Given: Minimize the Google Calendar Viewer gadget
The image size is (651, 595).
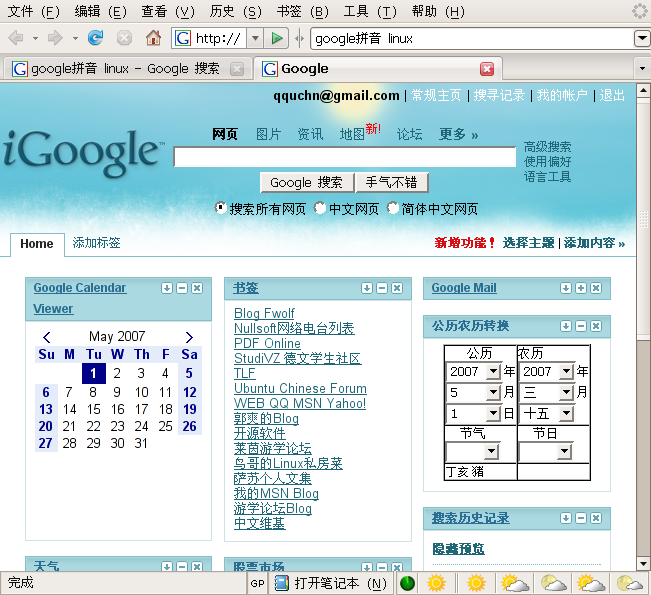Looking at the screenshot, I should [x=182, y=288].
